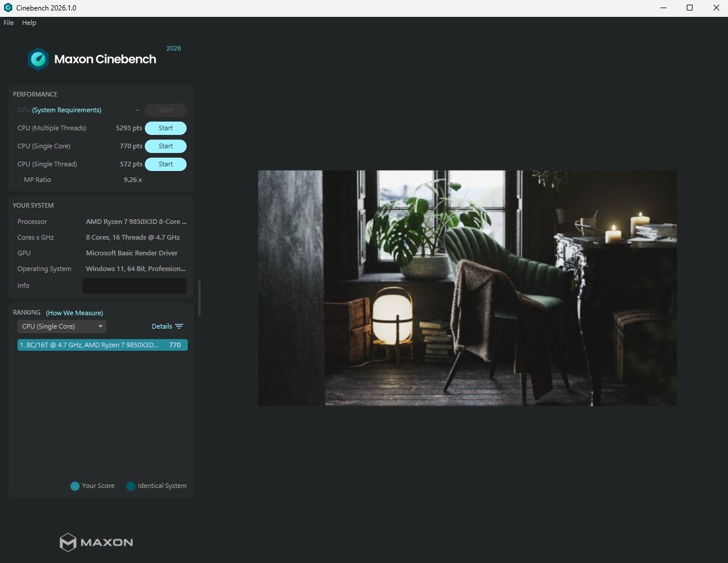
Task: Click the MAXON logo at bottom
Action: 97,542
